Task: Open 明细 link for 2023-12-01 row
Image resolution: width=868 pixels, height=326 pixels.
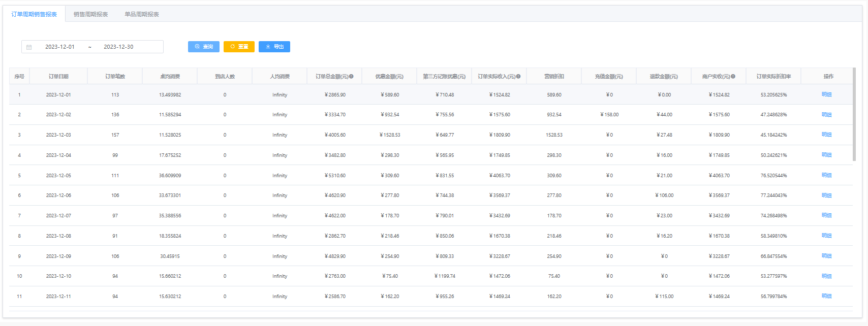Action: pos(826,94)
